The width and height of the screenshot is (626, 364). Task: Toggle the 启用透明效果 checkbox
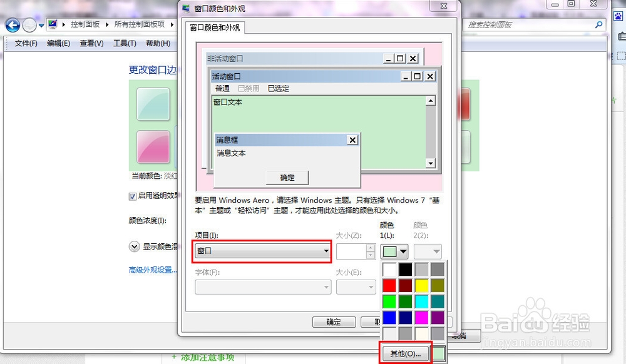[133, 196]
